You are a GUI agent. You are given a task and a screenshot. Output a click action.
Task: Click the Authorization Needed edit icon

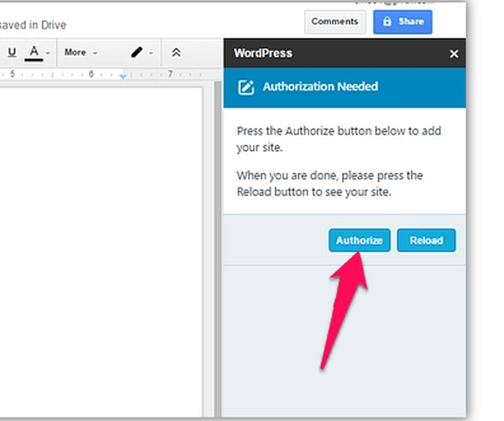pos(246,87)
